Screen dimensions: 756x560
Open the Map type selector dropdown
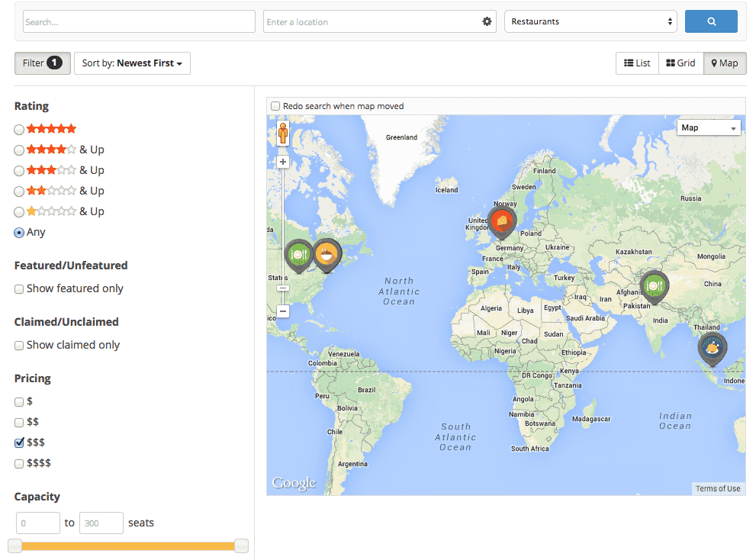coord(708,127)
